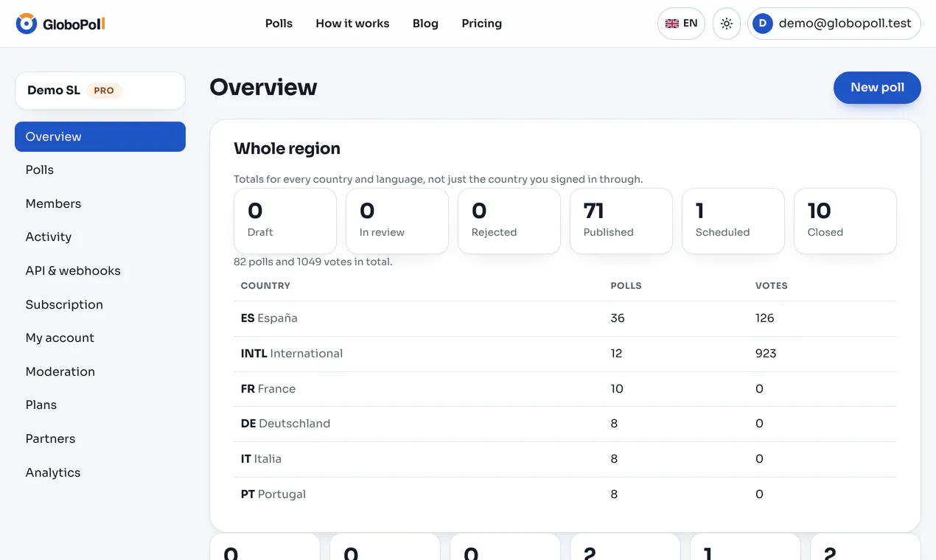
Task: Open the demo@globopoll.test account menu
Action: click(x=834, y=24)
